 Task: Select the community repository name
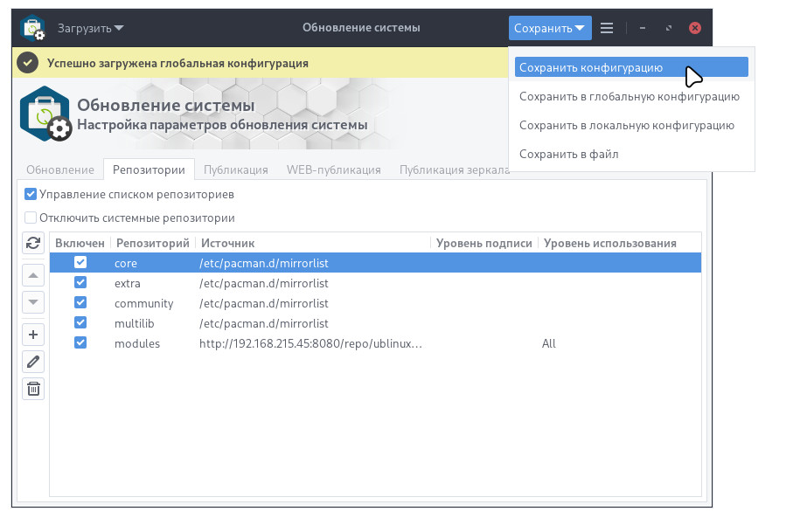tap(143, 303)
